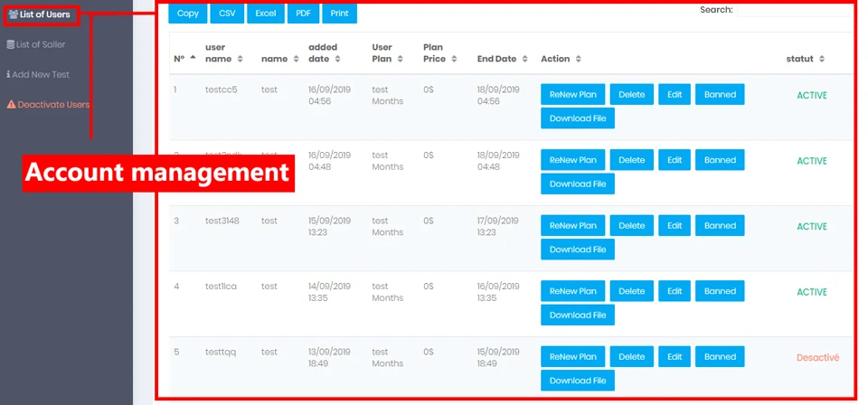Click the info icon beside Add New Test
Viewport: 868px width, 405px height.
pos(8,74)
